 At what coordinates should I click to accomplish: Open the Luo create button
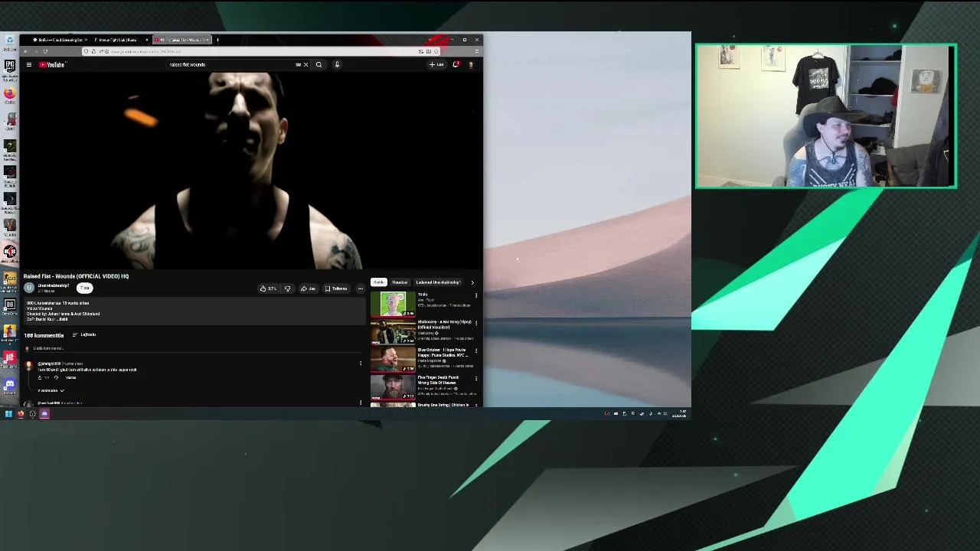(437, 64)
